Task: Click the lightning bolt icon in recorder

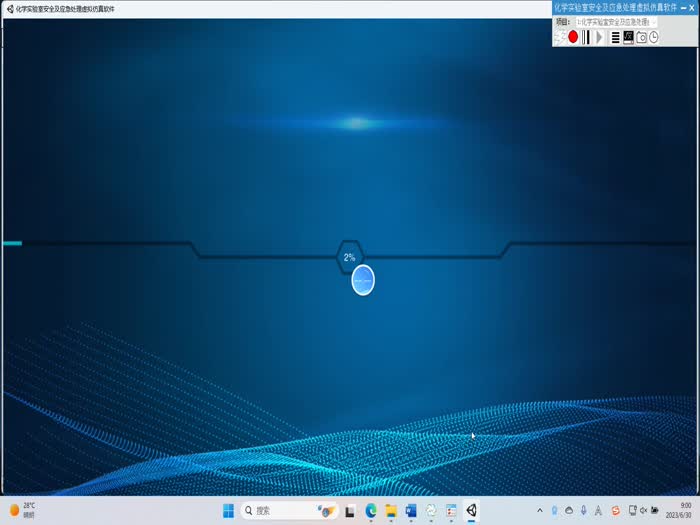Action: (x=560, y=37)
